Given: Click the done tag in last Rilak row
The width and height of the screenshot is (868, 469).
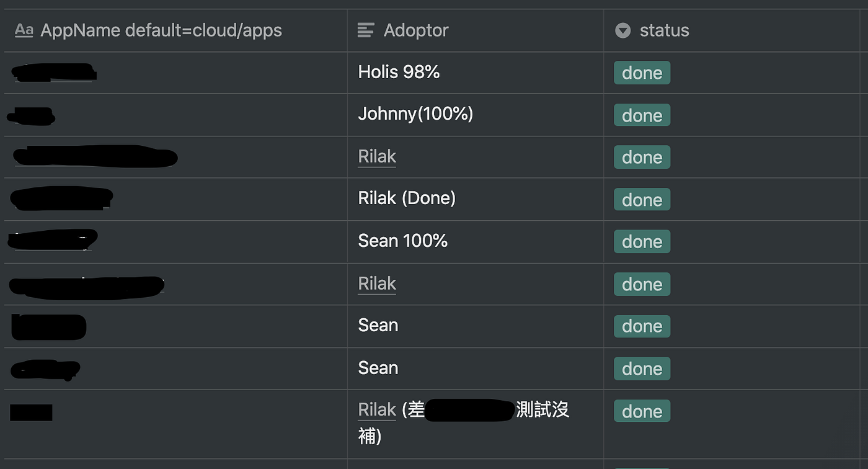Looking at the screenshot, I should 642,411.
